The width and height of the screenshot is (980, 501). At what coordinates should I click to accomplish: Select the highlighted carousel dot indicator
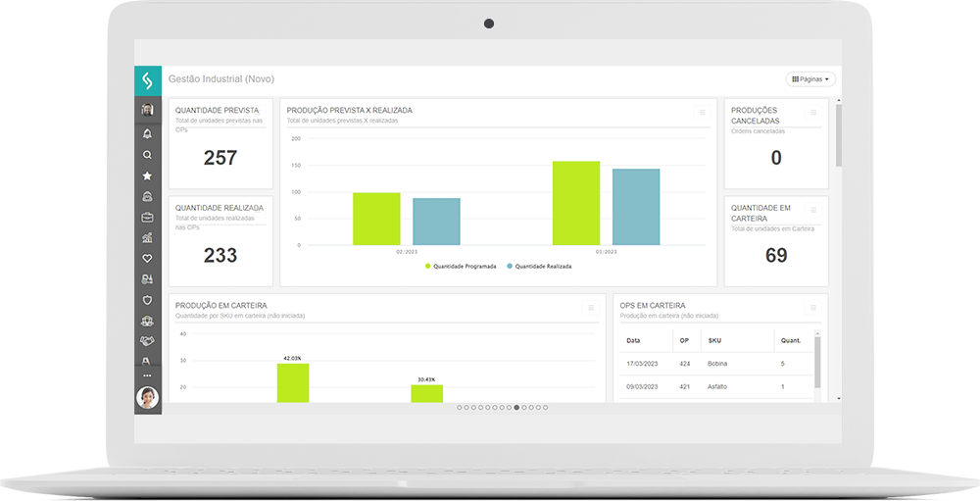[516, 407]
